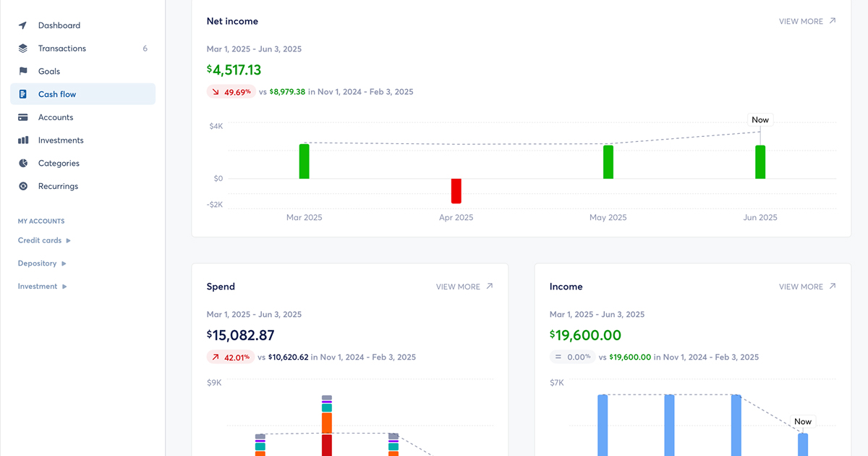Click the Net income card title
The height and width of the screenshot is (456, 868).
[x=232, y=21]
